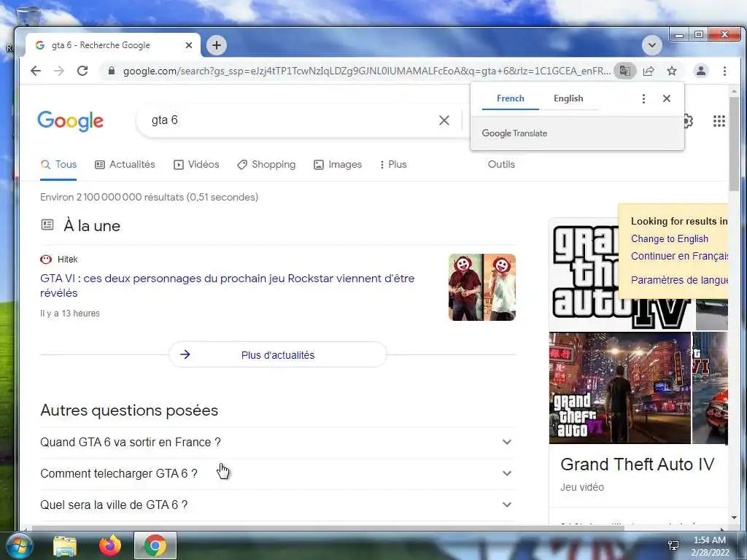
Task: Click the Google Translate icon in address bar
Action: [624, 71]
